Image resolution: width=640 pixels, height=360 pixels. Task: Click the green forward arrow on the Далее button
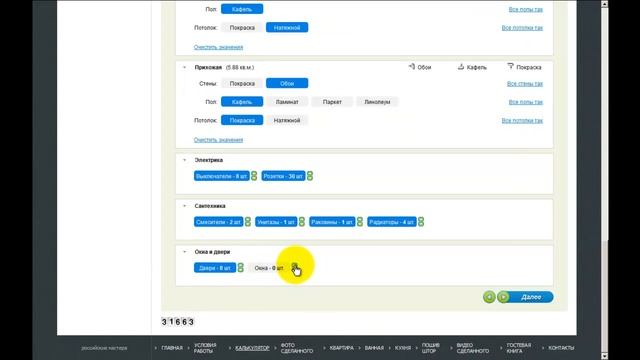(503, 297)
